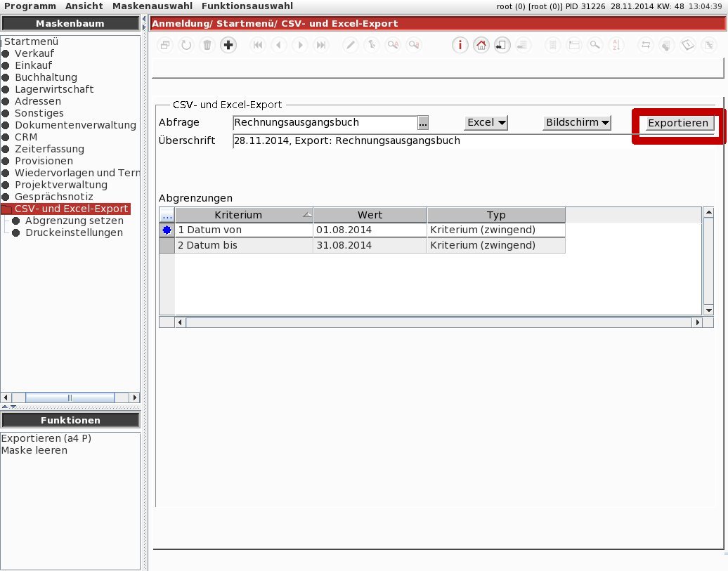Click the plus add-record toolbar icon
Screen dimensions: 728x571
pyautogui.click(x=228, y=45)
